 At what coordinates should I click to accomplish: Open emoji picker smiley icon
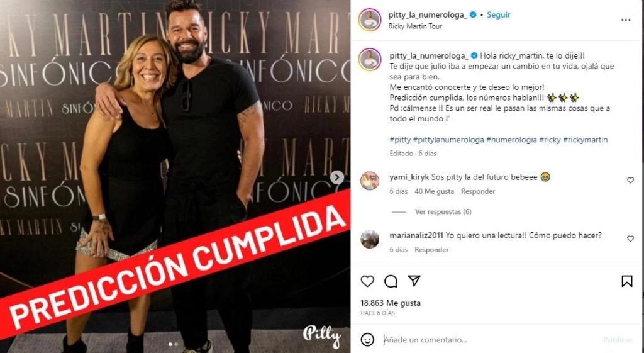(367, 339)
